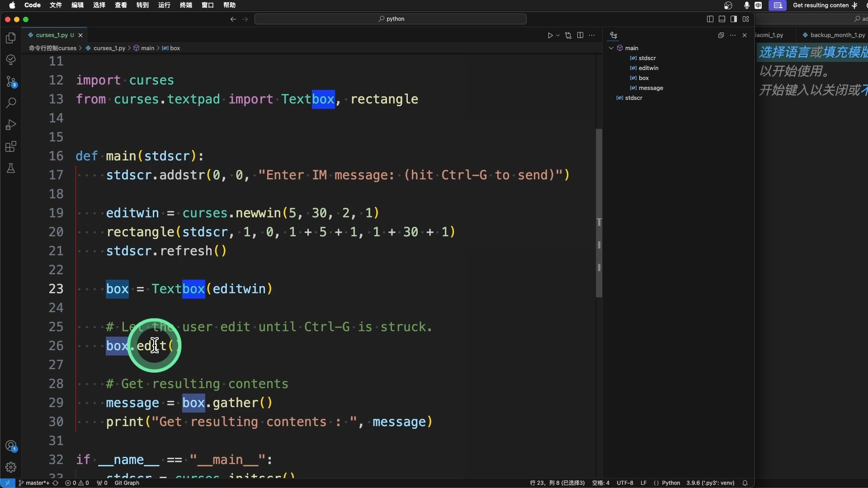Screen dimensions: 868x488
Task: Click the editor vertical scrollbar thumb
Action: (599, 213)
